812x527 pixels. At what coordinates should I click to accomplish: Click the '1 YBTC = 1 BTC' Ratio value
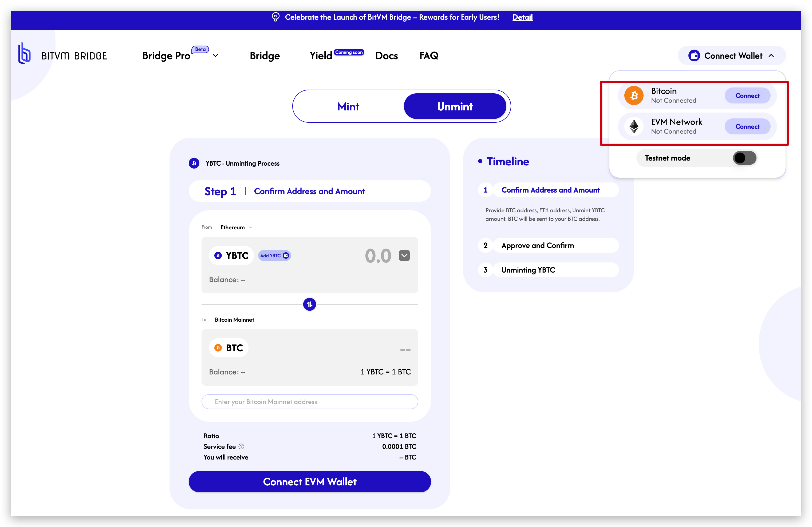point(394,436)
